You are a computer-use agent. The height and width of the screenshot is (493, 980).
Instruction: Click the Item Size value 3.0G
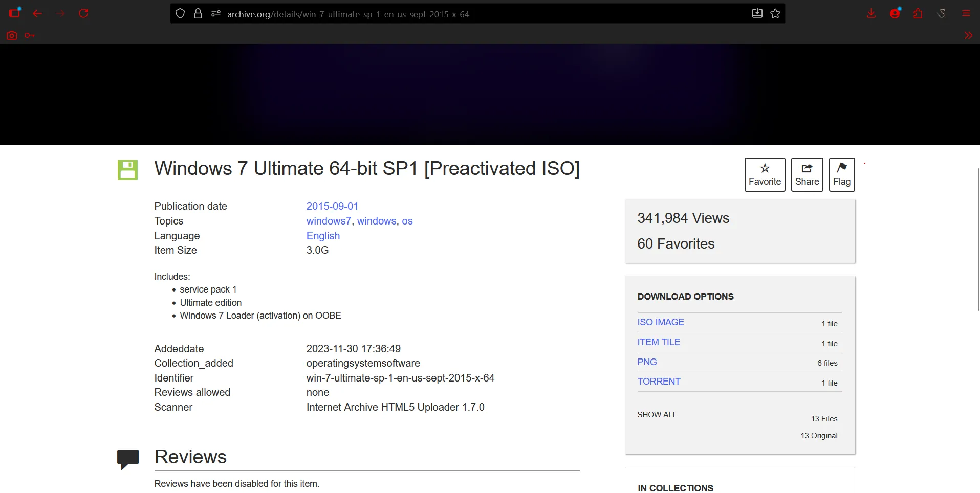coord(317,250)
